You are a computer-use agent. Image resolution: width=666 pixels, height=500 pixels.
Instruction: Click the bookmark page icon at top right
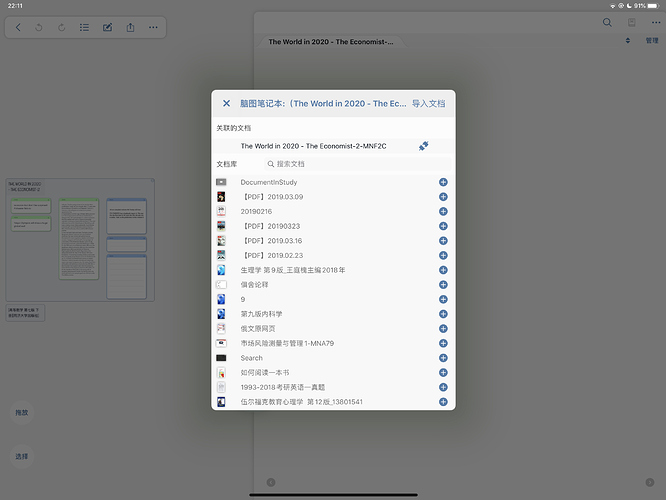632,23
